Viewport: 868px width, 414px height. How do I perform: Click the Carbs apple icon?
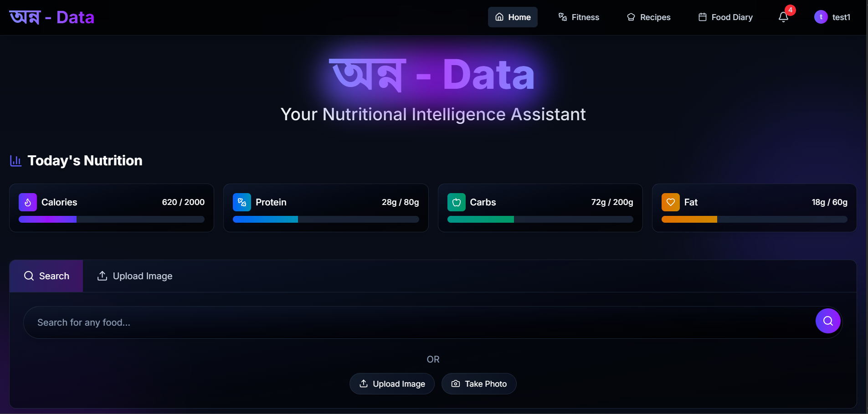coord(456,202)
